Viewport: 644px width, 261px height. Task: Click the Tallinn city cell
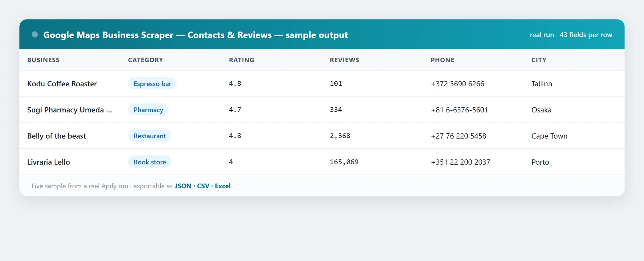pos(542,84)
